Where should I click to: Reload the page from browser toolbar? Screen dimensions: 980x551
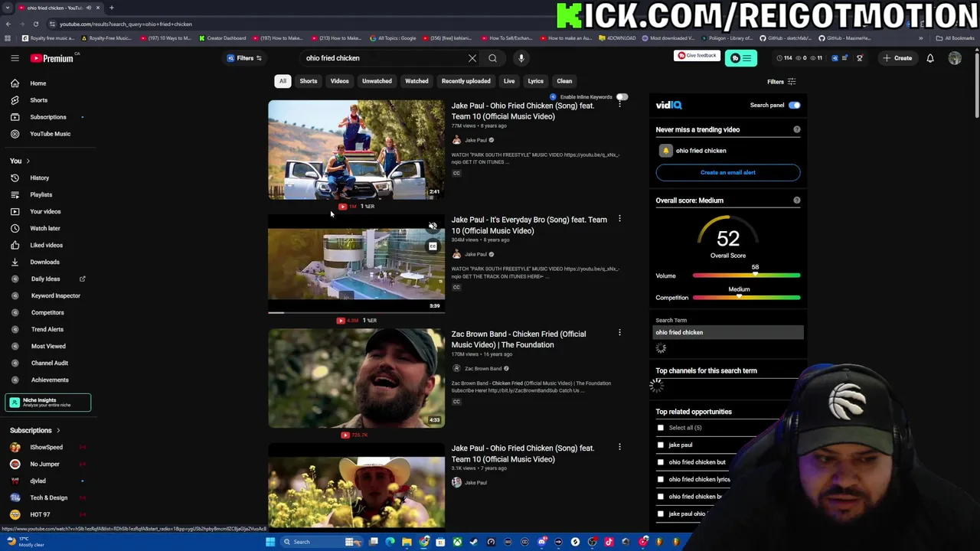tap(35, 24)
